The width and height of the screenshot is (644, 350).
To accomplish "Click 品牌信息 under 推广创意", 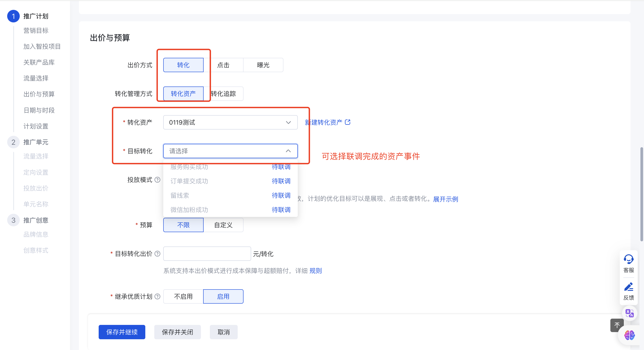I will (x=36, y=234).
